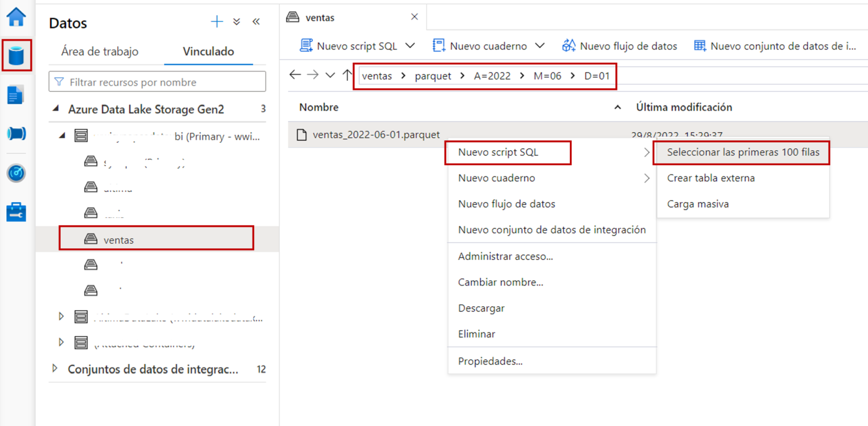The height and width of the screenshot is (426, 868).
Task: Open Nuevo cuaderno toolbar dropdown arrow
Action: coord(540,46)
